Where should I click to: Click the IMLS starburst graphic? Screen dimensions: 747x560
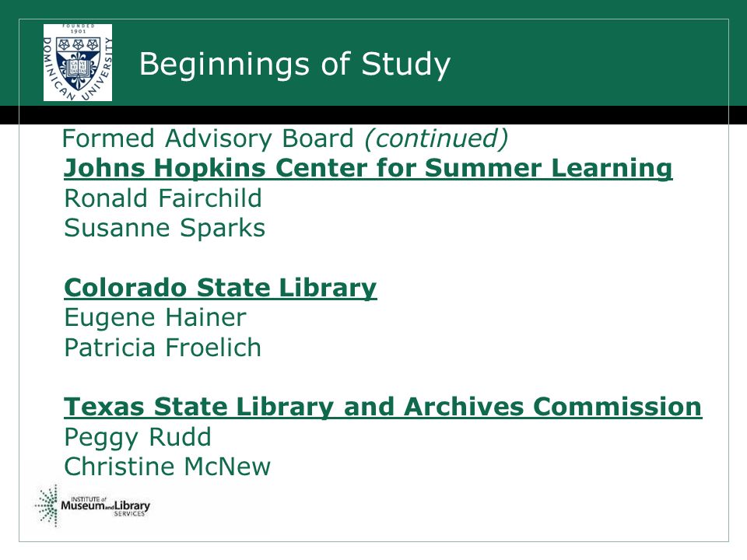47,506
